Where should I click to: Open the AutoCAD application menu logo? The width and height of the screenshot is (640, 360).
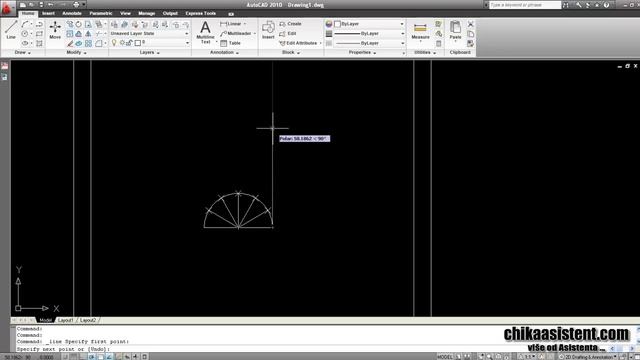pos(7,8)
